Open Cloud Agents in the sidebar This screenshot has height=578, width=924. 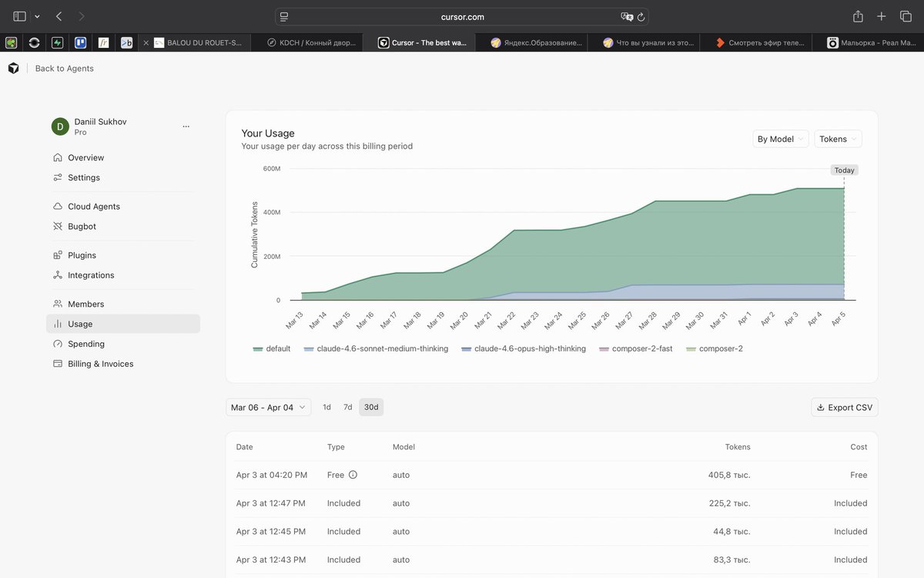(x=123, y=207)
